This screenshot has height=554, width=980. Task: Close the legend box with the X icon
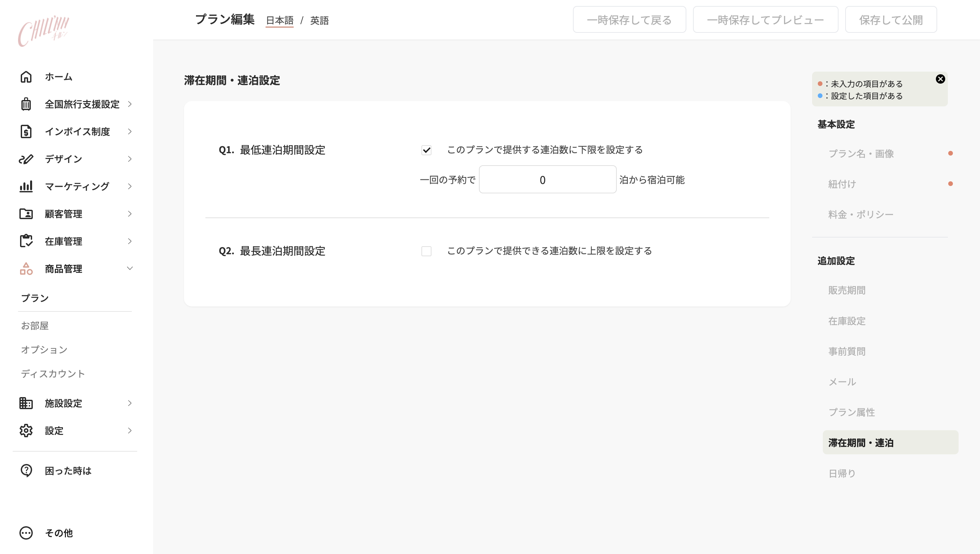940,79
